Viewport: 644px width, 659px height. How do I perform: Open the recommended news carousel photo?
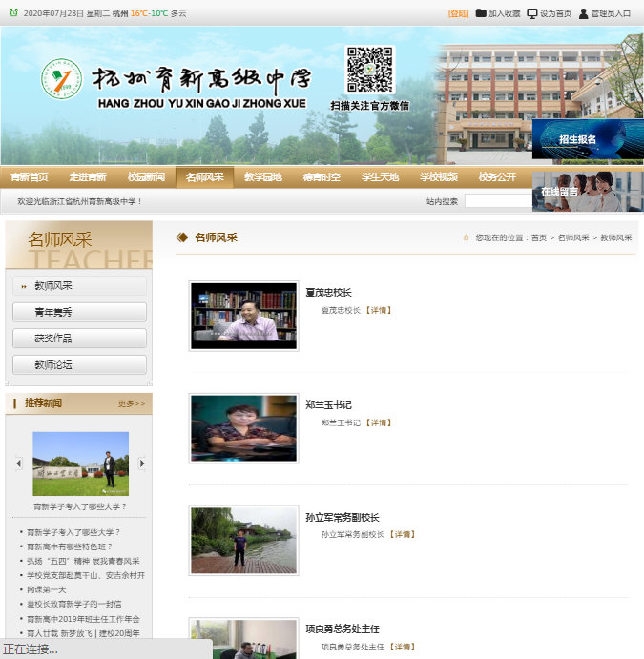click(81, 463)
